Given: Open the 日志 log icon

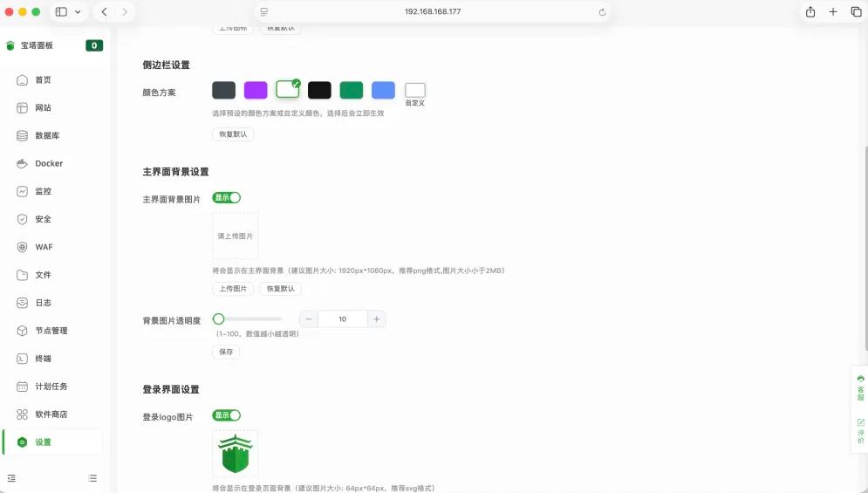Looking at the screenshot, I should (22, 303).
